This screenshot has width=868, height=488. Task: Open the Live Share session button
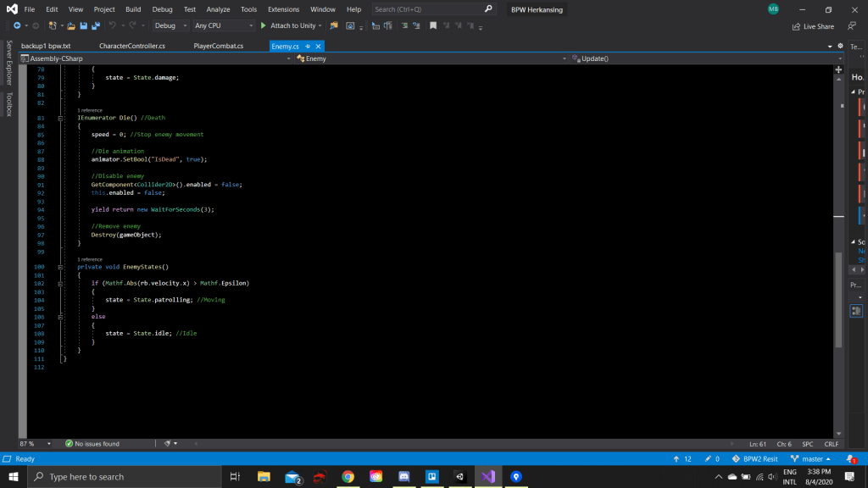click(813, 26)
